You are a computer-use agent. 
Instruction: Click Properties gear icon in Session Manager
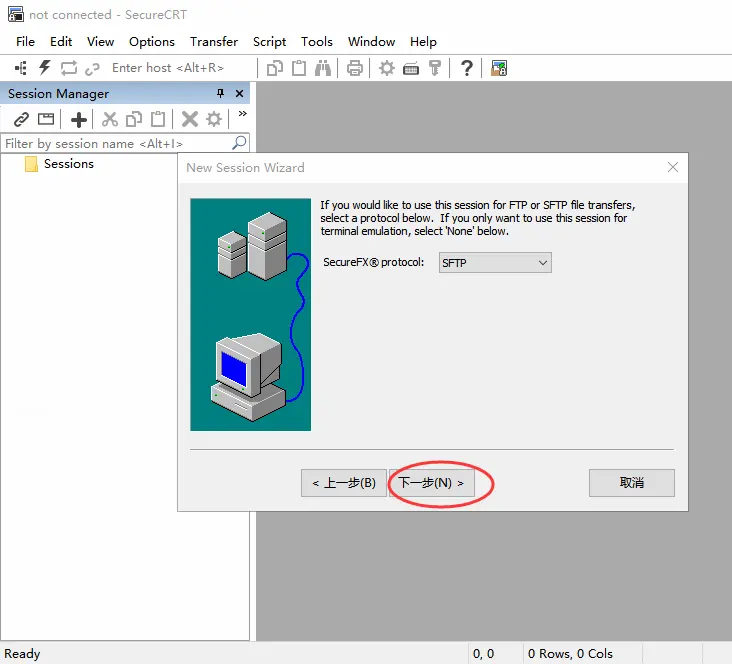[214, 119]
